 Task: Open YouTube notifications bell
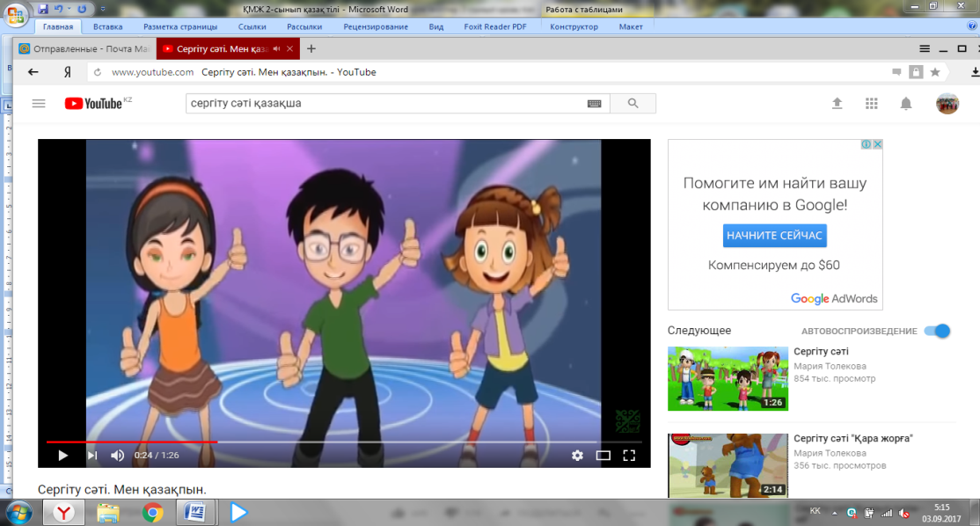click(905, 104)
